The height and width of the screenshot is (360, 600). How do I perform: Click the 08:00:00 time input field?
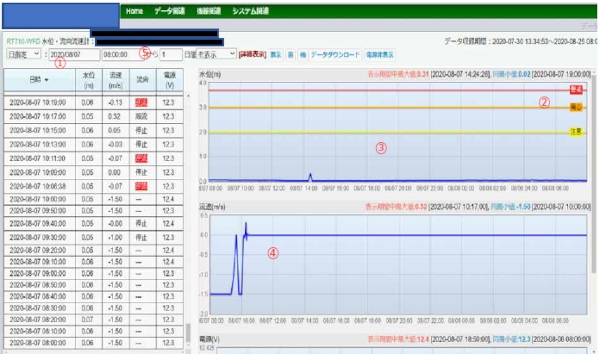121,54
